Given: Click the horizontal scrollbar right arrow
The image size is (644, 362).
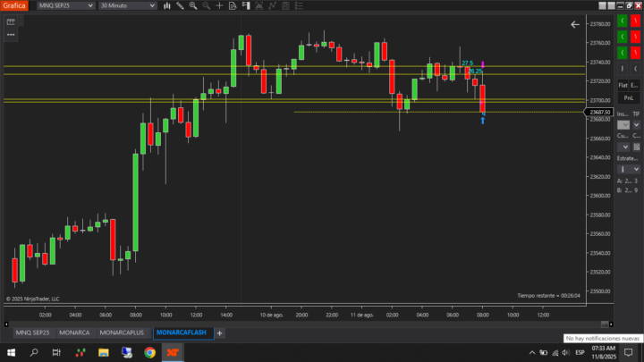Looking at the screenshot, I should pos(611,324).
